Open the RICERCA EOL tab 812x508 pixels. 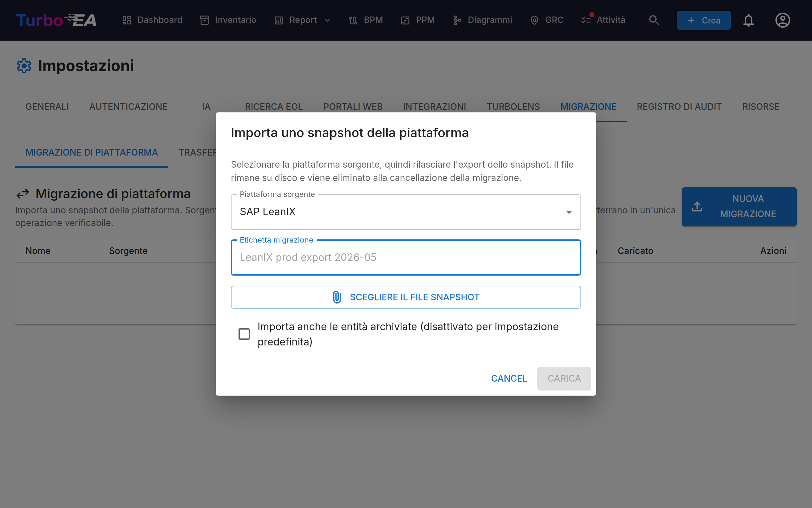pyautogui.click(x=274, y=107)
